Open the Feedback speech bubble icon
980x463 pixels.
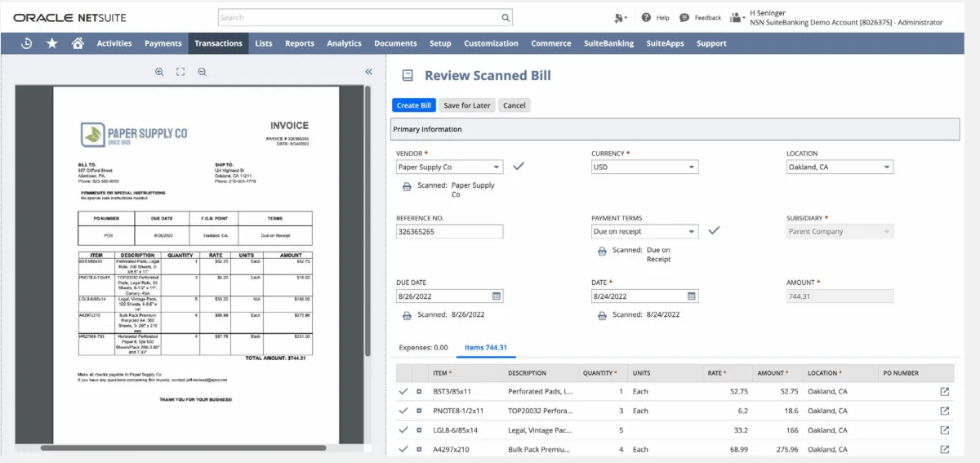click(x=684, y=17)
